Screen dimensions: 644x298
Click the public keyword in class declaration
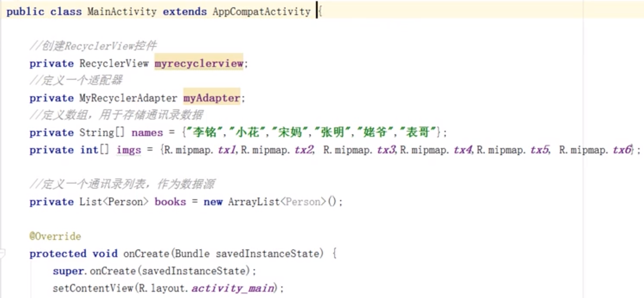tap(25, 12)
